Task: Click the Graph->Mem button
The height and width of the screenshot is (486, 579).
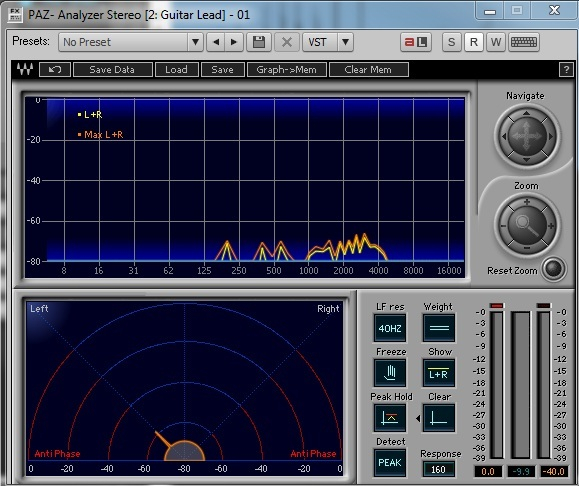Action: pos(287,69)
